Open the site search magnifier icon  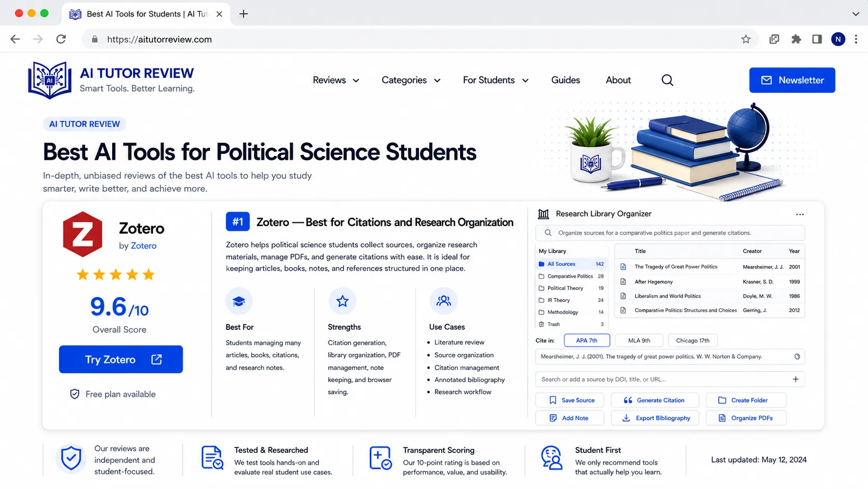pyautogui.click(x=668, y=80)
